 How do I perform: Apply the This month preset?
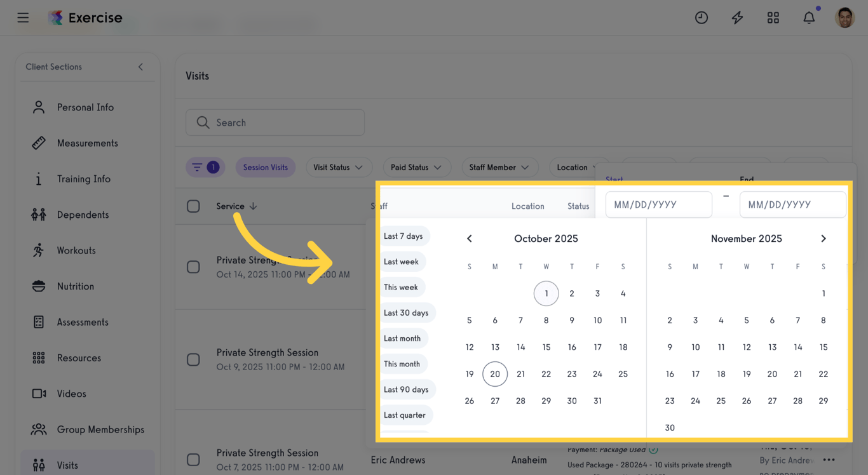point(402,363)
